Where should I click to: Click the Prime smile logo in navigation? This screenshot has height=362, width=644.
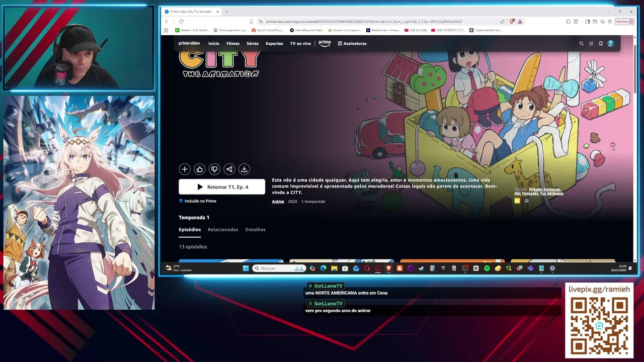(x=325, y=43)
